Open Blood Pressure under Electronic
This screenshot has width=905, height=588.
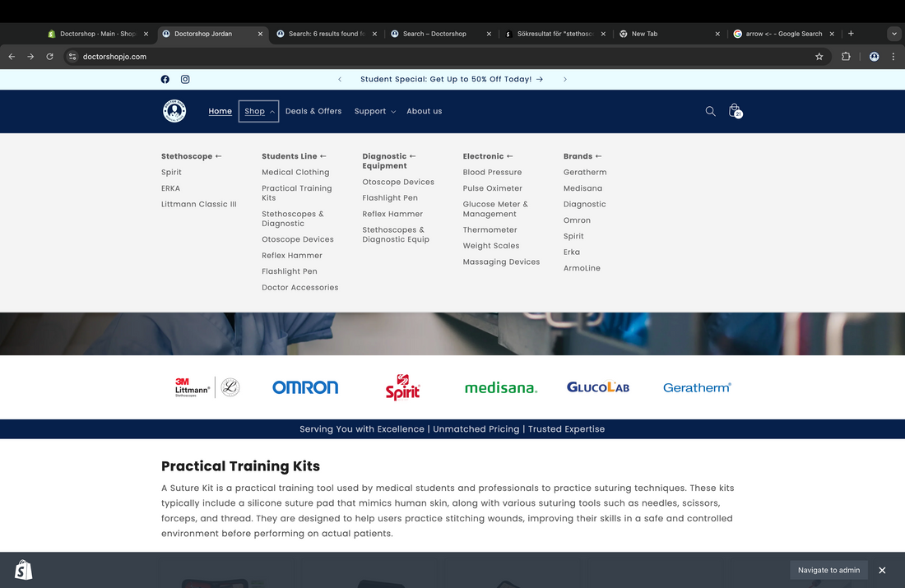(492, 172)
